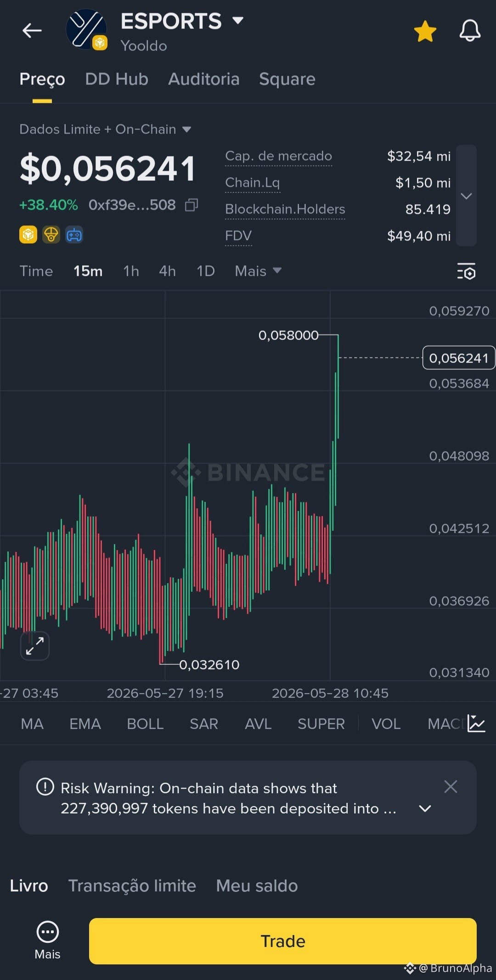Tap the $0,056241 price display
This screenshot has height=980, width=496.
click(108, 169)
